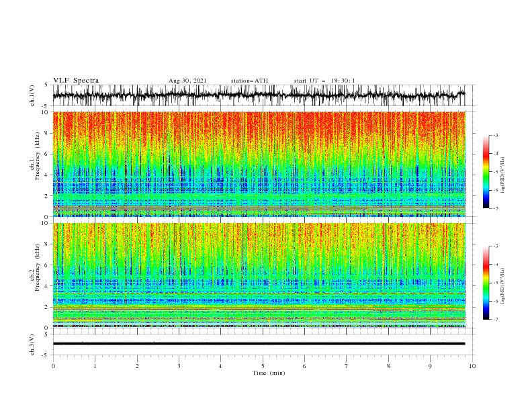Viewport: 532px width, 411px height.
Task: Click the ch.1 color bar 'log(PSD)(V²/Hz)' label
Action: [x=502, y=175]
